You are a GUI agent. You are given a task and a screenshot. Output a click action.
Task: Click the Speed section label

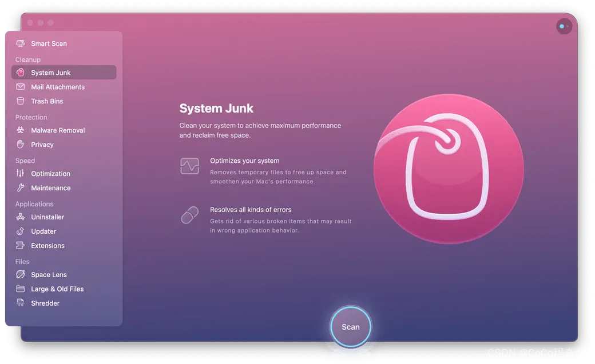(x=25, y=161)
